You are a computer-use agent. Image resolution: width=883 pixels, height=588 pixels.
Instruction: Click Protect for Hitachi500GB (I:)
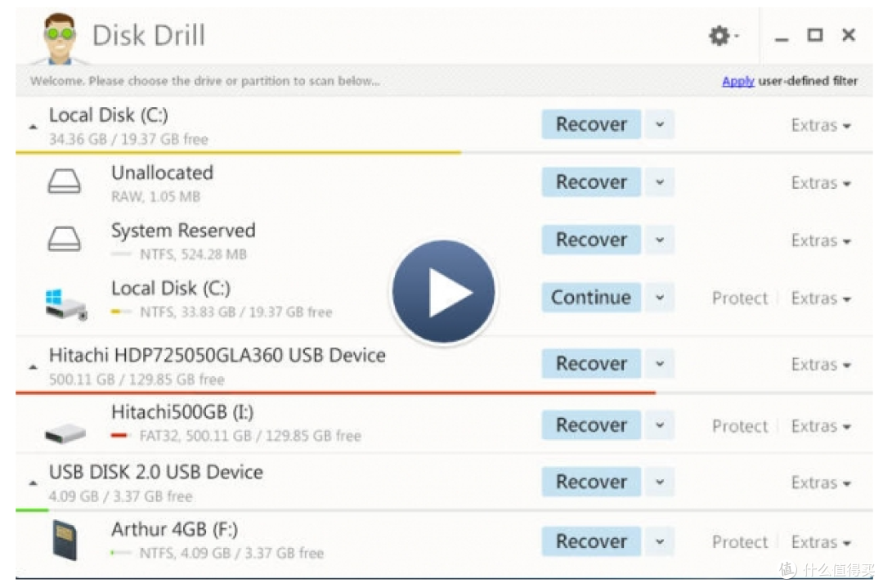pyautogui.click(x=739, y=426)
